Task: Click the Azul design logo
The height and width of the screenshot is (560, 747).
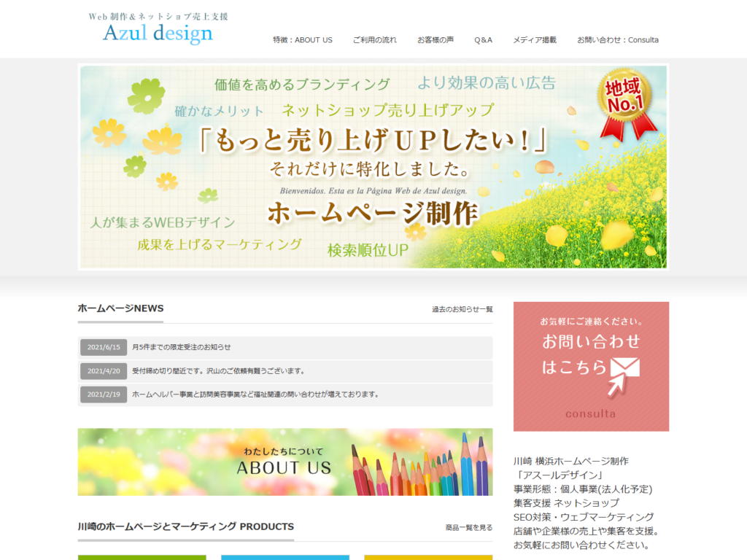Action: pos(158,28)
